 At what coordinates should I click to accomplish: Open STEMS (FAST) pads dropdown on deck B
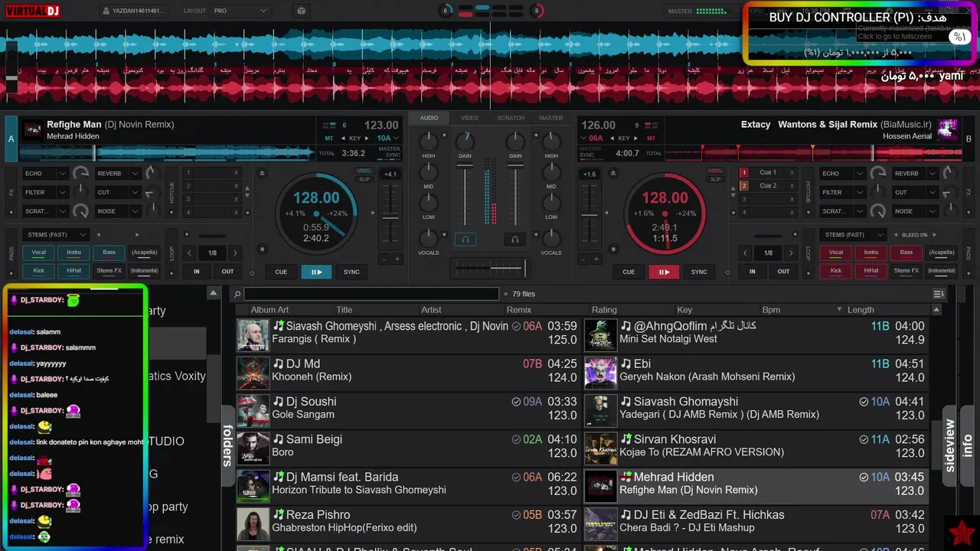853,235
